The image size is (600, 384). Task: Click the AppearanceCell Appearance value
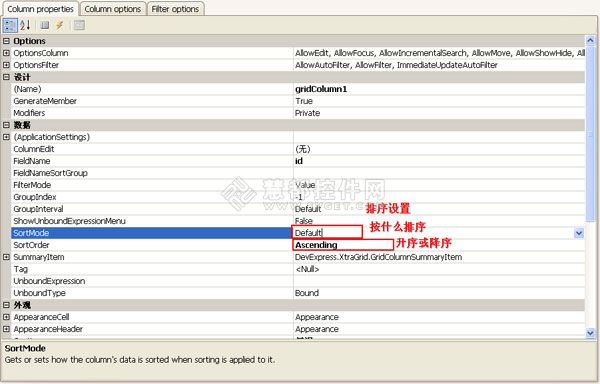[317, 317]
